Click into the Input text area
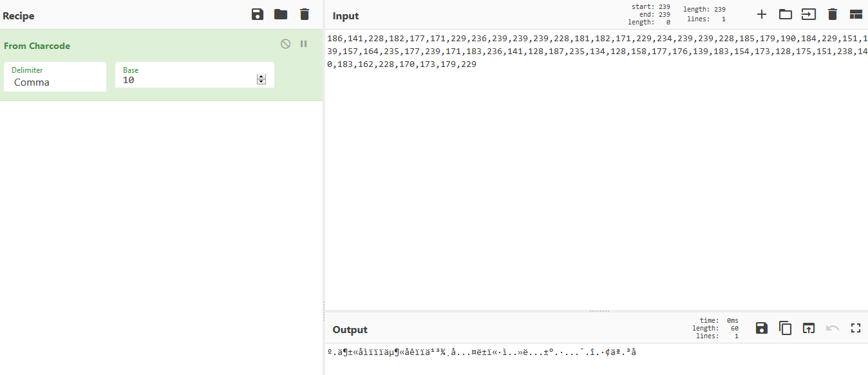The height and width of the screenshot is (375, 868). click(596, 180)
